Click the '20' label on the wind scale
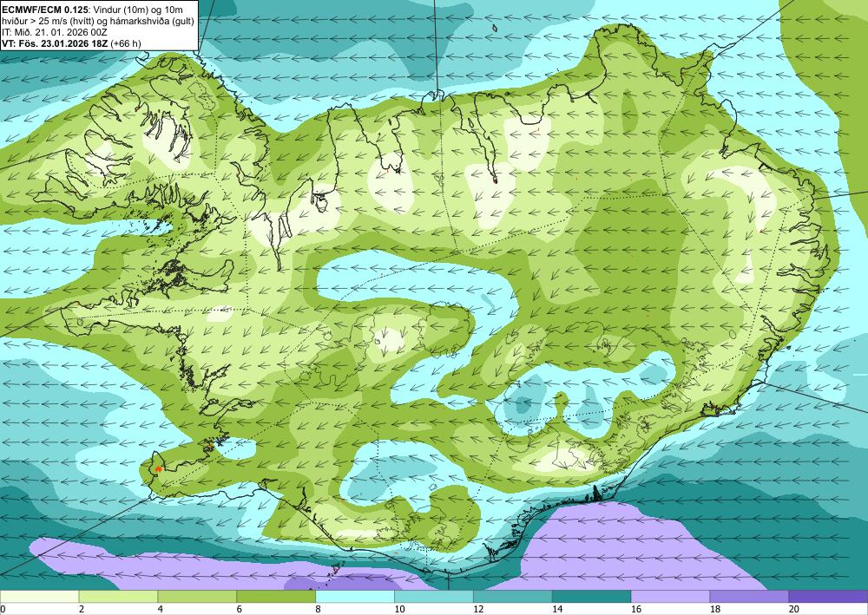The image size is (868, 615). point(794,610)
